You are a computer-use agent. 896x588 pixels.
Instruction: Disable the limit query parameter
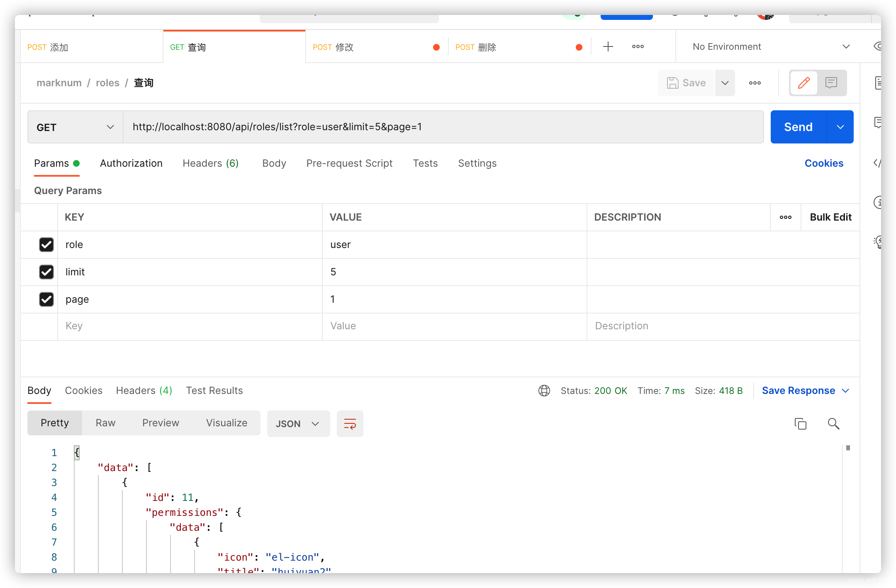point(46,272)
